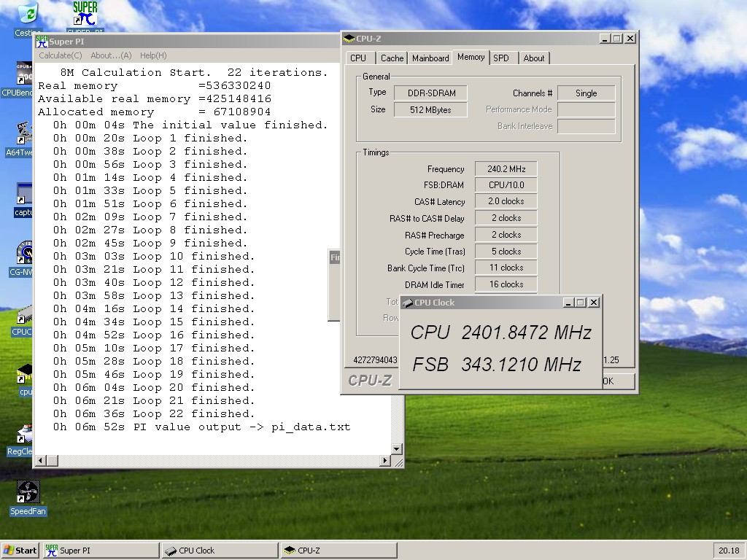Switch to the SPD tab in CPU-Z
This screenshot has height=560, width=747.
(x=501, y=58)
